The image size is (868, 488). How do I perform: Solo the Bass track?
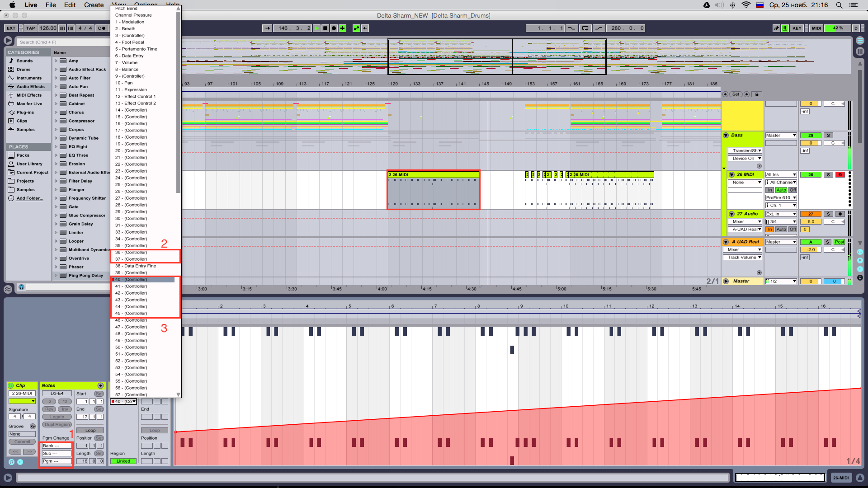point(828,135)
